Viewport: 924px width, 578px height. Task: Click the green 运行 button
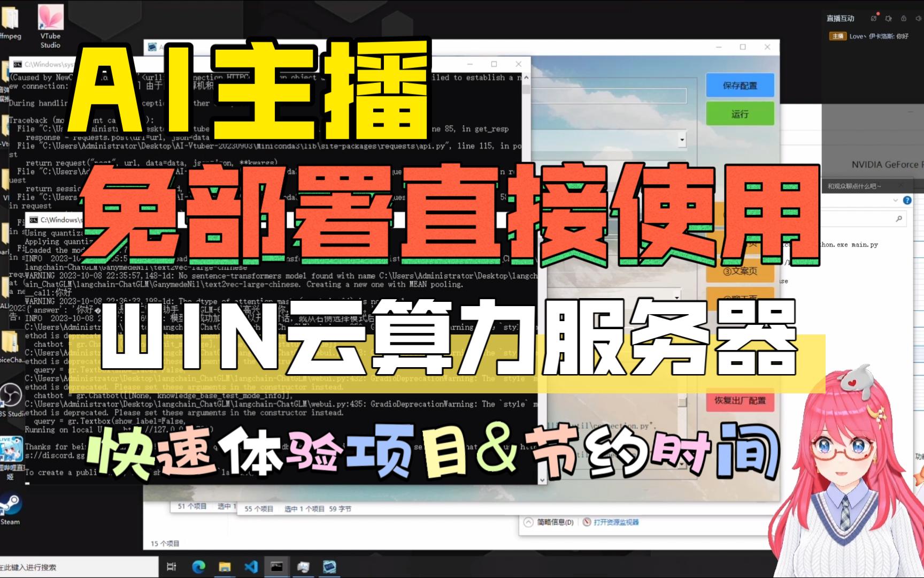coord(740,114)
